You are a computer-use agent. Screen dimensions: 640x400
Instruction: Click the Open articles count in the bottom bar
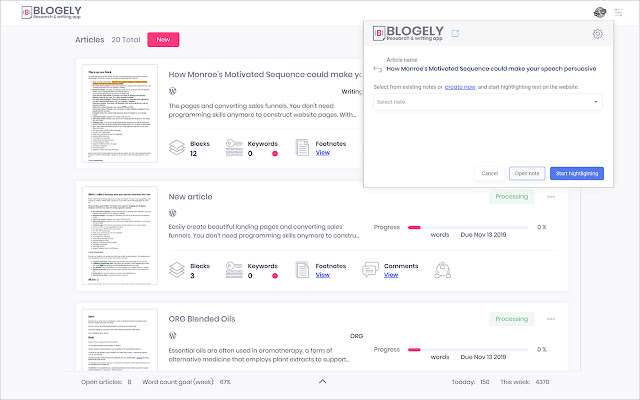(106, 382)
